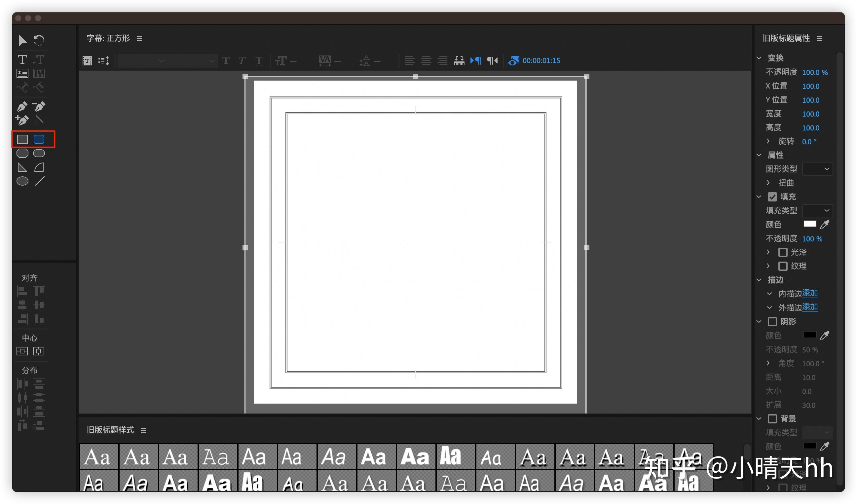Viewport: 857px width, 504px height.
Task: Select the Ellipse tool
Action: 22,181
